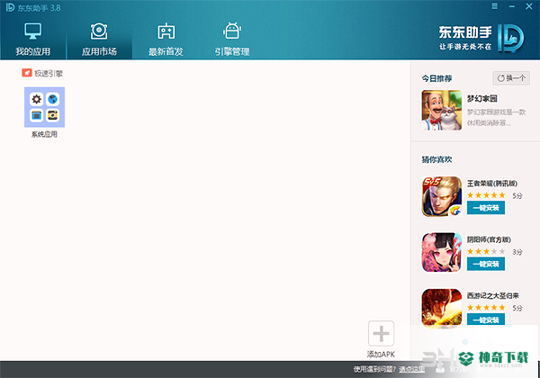Viewport: 540px width, 378px height.
Task: Click the 阴阳师(官方版) title
Action: point(489,240)
